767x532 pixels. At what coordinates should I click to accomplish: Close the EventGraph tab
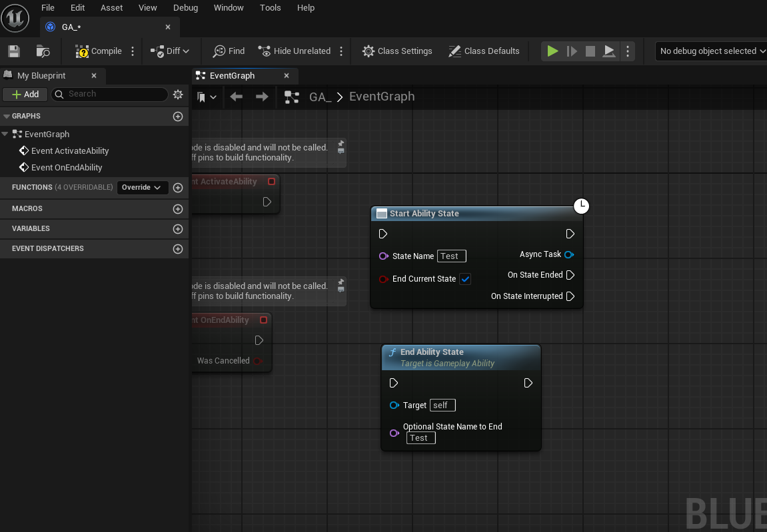[x=287, y=75]
